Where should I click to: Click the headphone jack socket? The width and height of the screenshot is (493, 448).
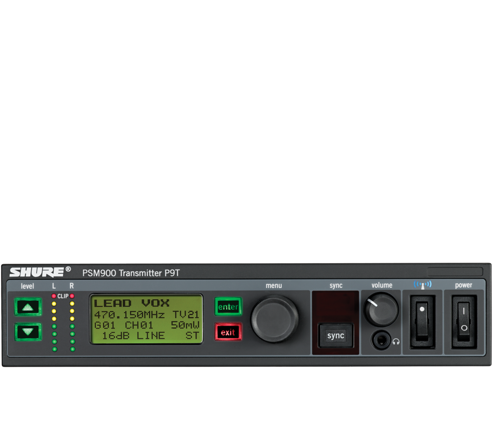click(x=380, y=341)
